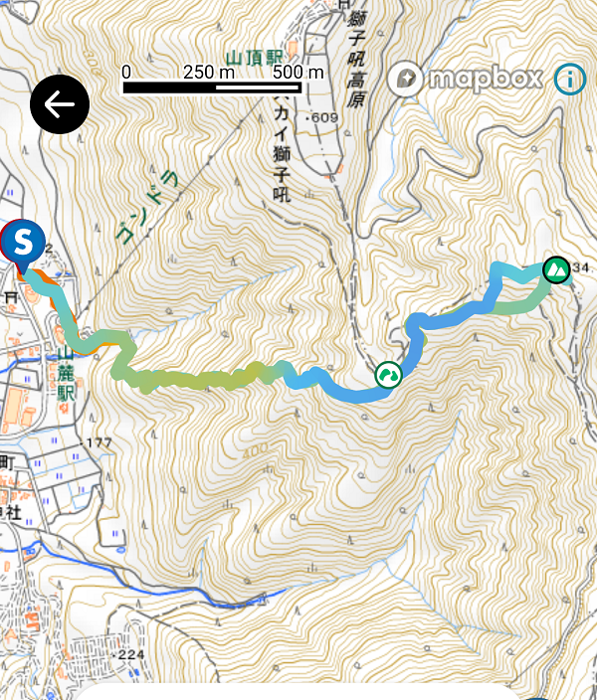Tap the white bottom sheet edge
This screenshot has height=700, width=597.
tap(302, 691)
